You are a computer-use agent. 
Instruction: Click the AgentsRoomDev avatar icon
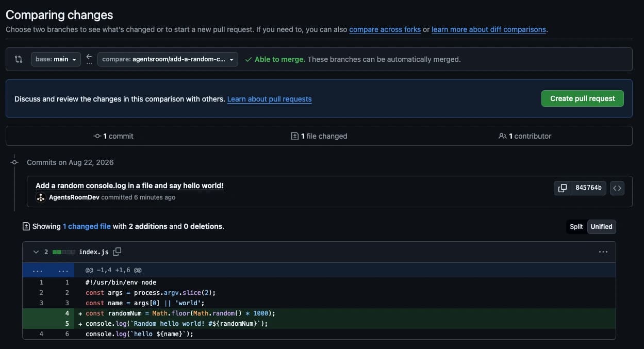point(41,197)
